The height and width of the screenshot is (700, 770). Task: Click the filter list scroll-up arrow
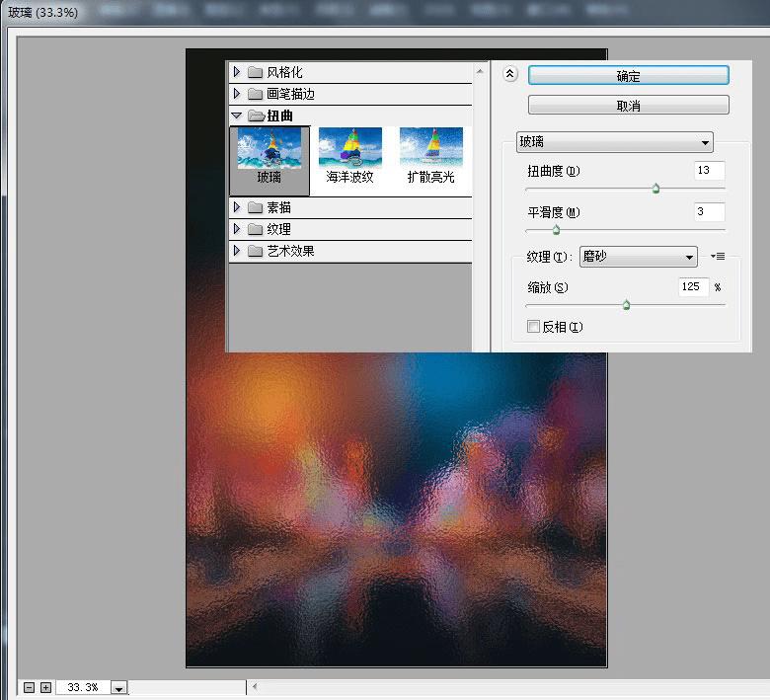click(480, 72)
